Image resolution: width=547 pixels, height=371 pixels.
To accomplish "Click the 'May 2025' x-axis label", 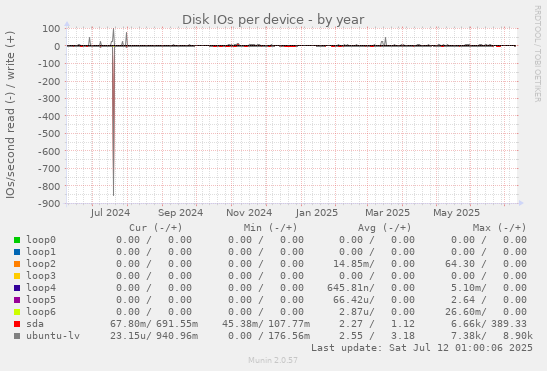I will pos(457,213).
